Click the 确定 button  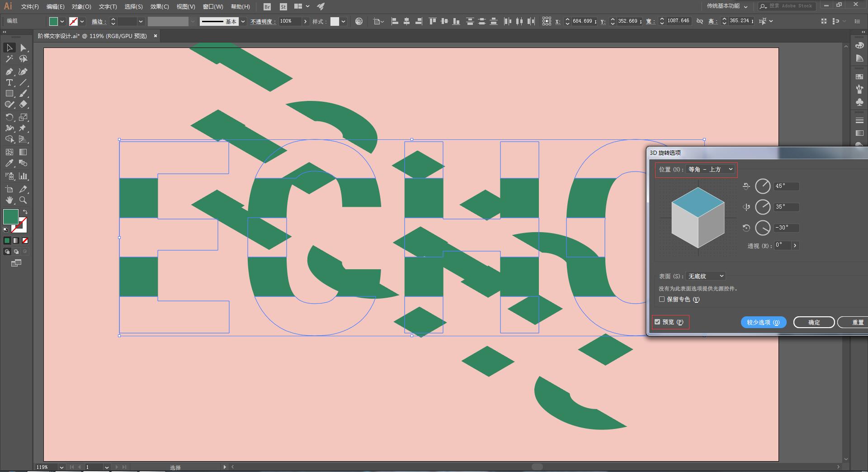(x=814, y=322)
